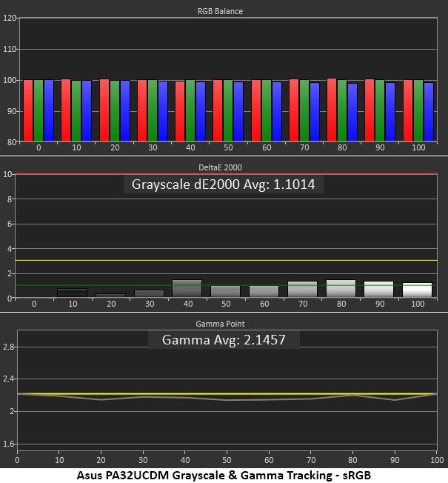Image resolution: width=448 pixels, height=483 pixels.
Task: Select the green RGB Balance bar at 50
Action: click(x=228, y=110)
